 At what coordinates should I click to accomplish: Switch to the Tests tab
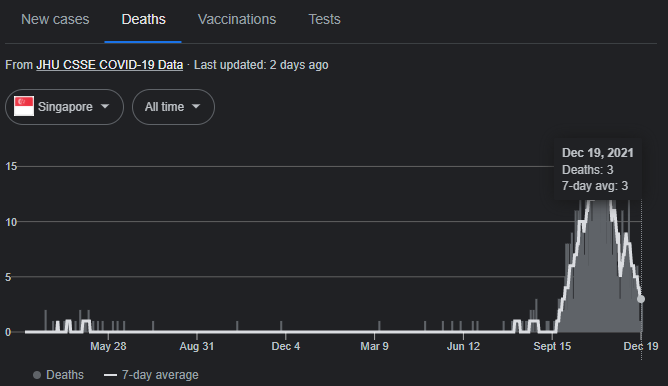[324, 19]
